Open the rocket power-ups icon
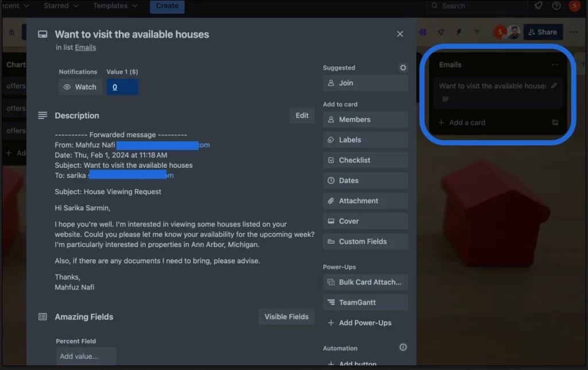 tap(440, 32)
